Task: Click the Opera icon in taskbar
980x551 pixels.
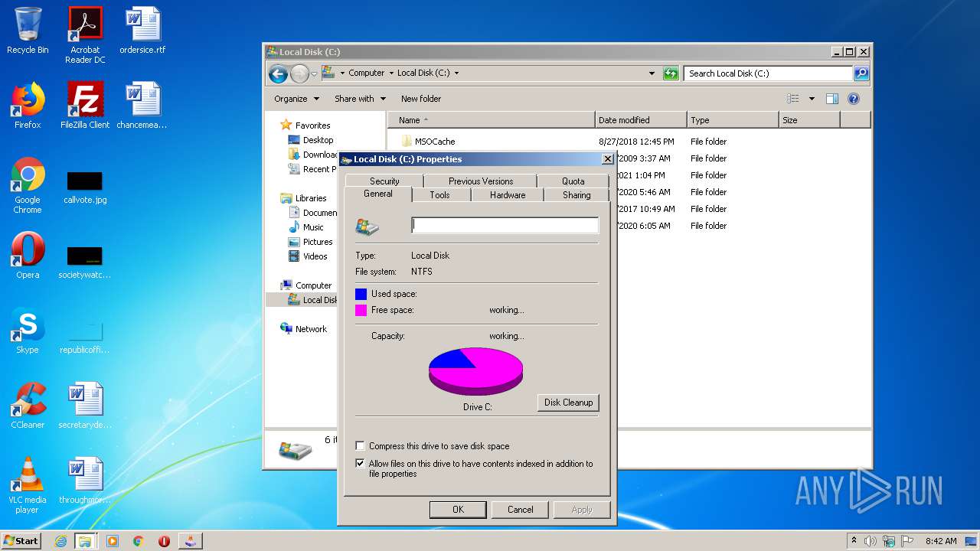Action: point(164,541)
